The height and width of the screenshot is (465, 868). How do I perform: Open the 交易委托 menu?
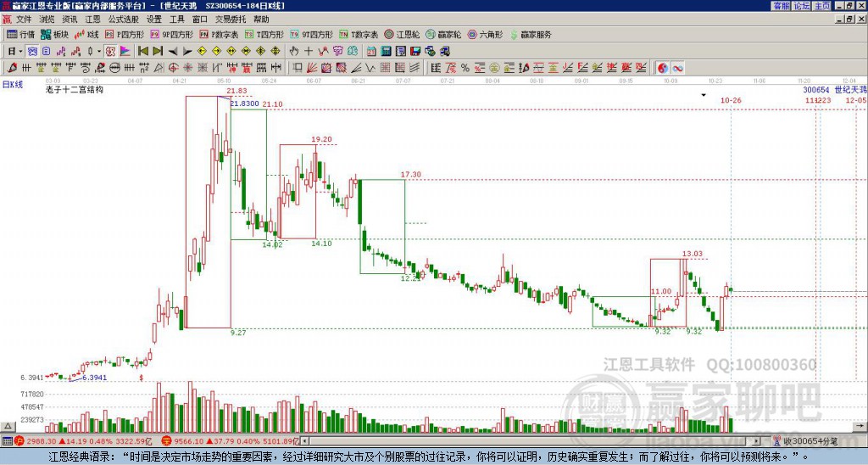pyautogui.click(x=231, y=20)
